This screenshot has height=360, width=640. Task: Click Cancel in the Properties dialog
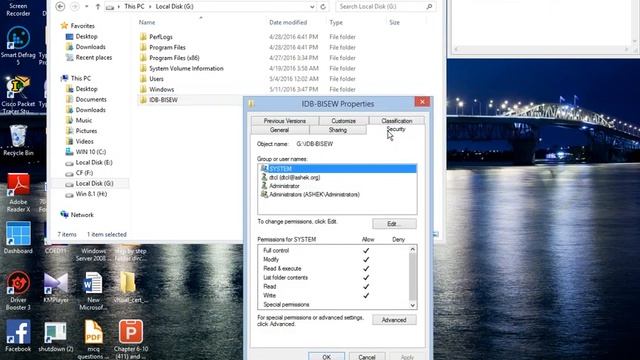(367, 356)
